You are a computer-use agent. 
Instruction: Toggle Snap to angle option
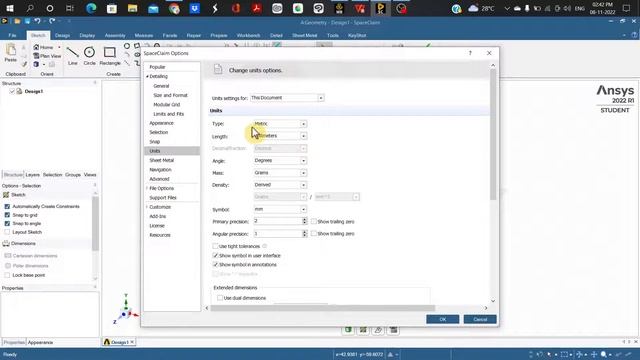point(7,223)
